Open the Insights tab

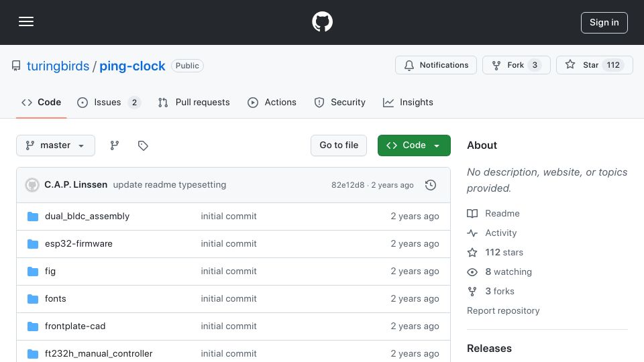408,102
